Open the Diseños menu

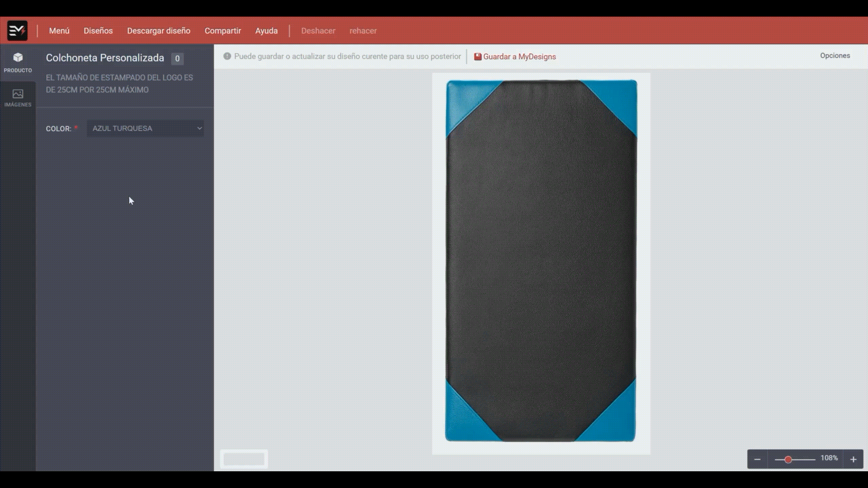click(x=98, y=31)
